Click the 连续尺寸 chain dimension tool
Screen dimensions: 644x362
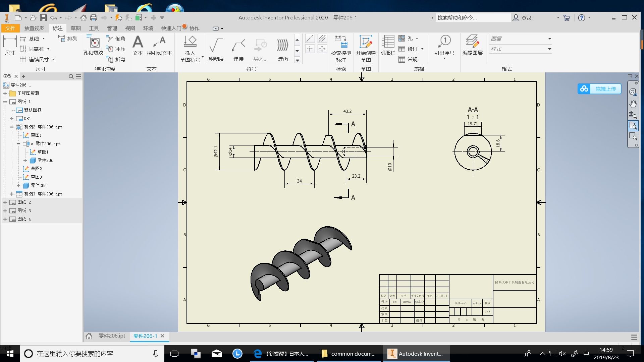pyautogui.click(x=35, y=59)
